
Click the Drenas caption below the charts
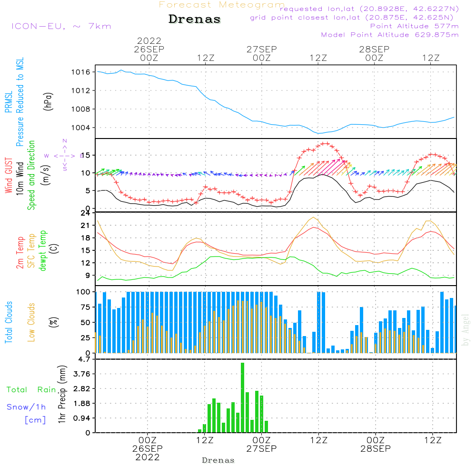click(x=218, y=460)
